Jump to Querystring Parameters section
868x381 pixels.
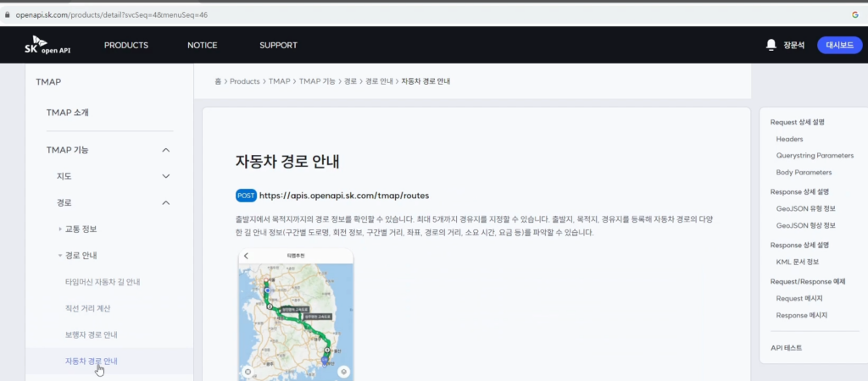815,156
